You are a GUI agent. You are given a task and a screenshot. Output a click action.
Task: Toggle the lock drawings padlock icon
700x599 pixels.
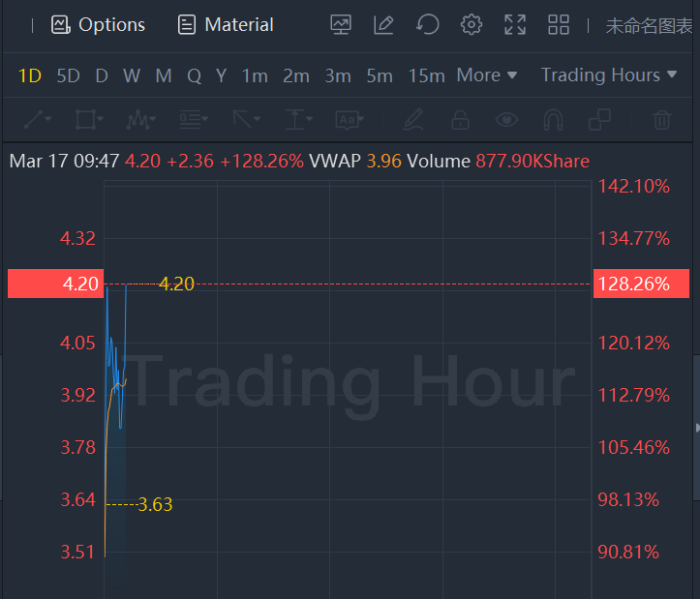click(x=461, y=120)
